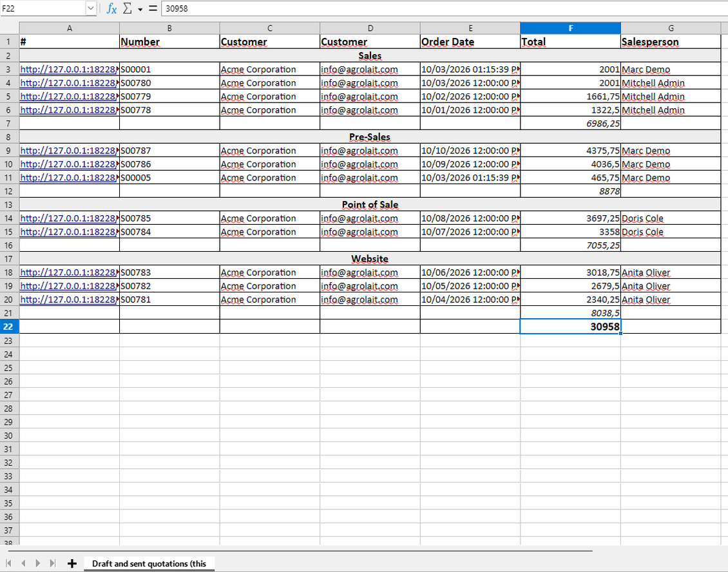
Task: Click the Pre-Sales group header cell
Action: 370,137
